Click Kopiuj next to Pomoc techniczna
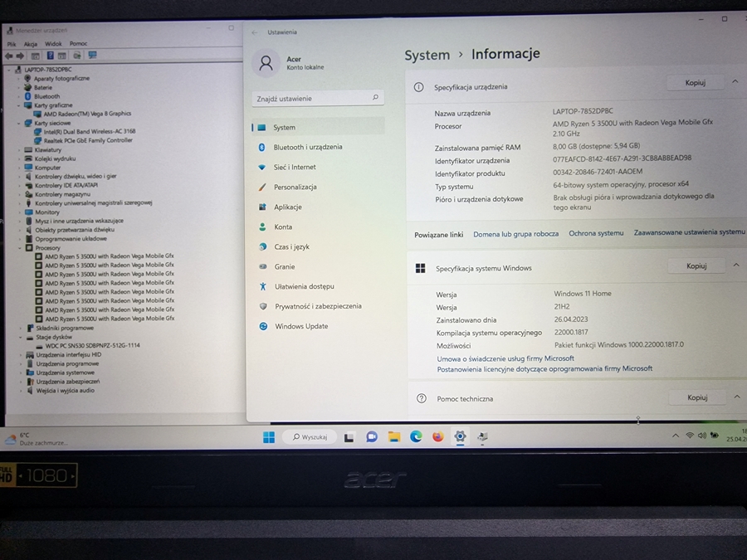The image size is (747, 560). (x=697, y=397)
